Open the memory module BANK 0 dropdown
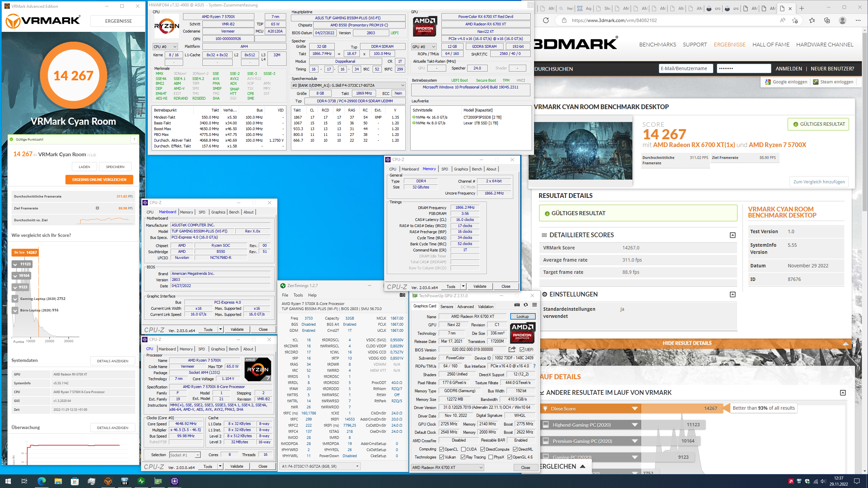The height and width of the screenshot is (488, 868). [x=348, y=85]
